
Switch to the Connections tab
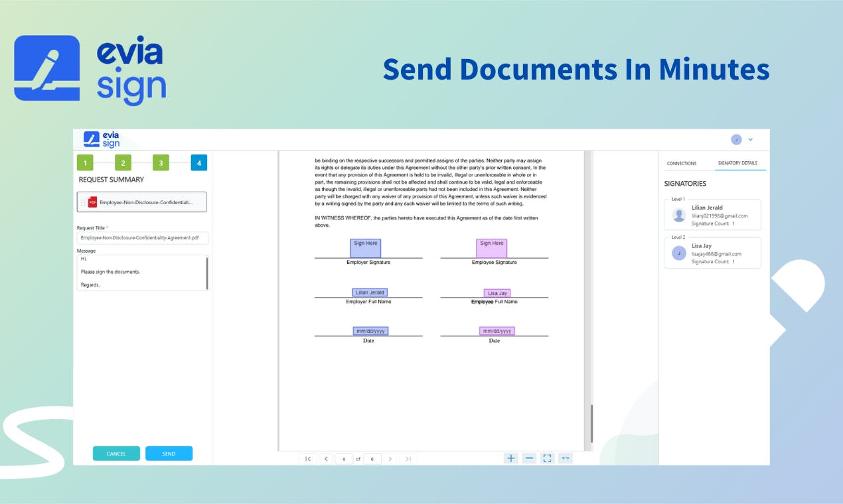tap(682, 163)
